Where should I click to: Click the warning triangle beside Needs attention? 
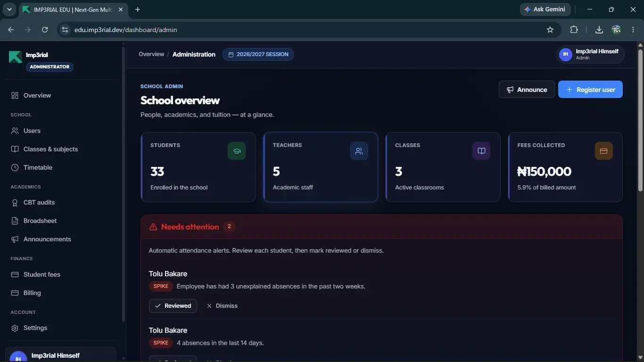[x=153, y=227]
